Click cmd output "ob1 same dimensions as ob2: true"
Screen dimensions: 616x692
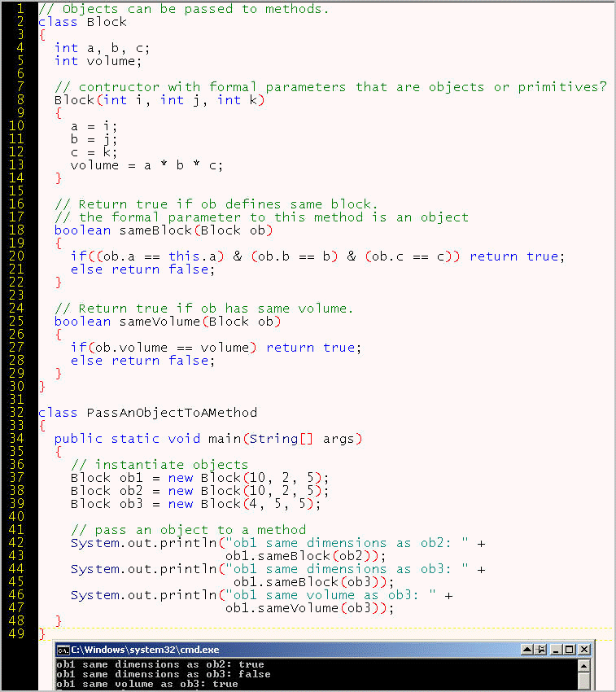[160, 664]
